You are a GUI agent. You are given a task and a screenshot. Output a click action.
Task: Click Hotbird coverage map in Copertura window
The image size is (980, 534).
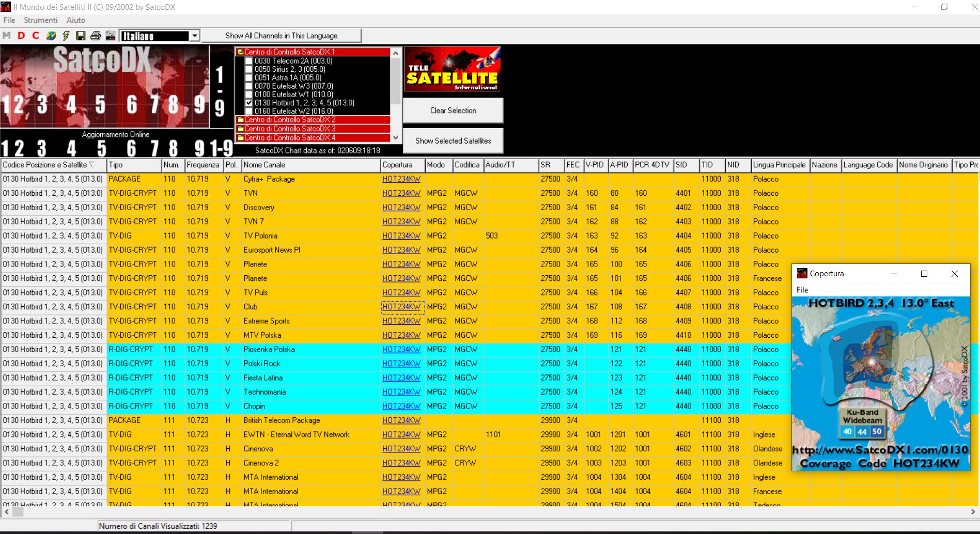click(881, 383)
